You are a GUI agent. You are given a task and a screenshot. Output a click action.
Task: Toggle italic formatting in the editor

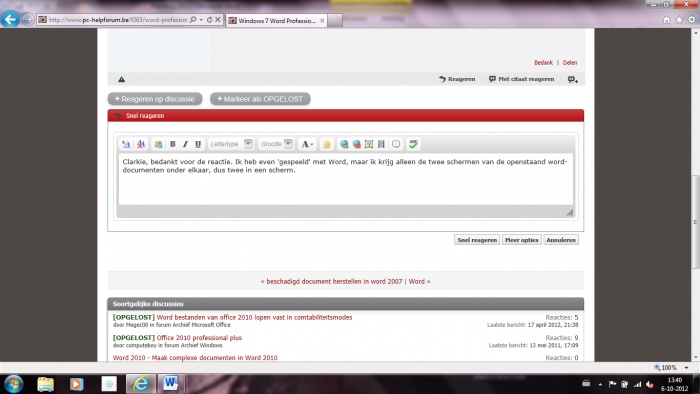[x=185, y=144]
